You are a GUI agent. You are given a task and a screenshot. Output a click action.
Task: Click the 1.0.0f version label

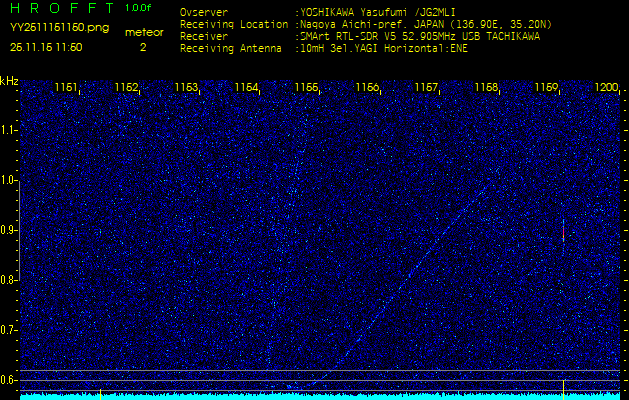click(x=139, y=8)
